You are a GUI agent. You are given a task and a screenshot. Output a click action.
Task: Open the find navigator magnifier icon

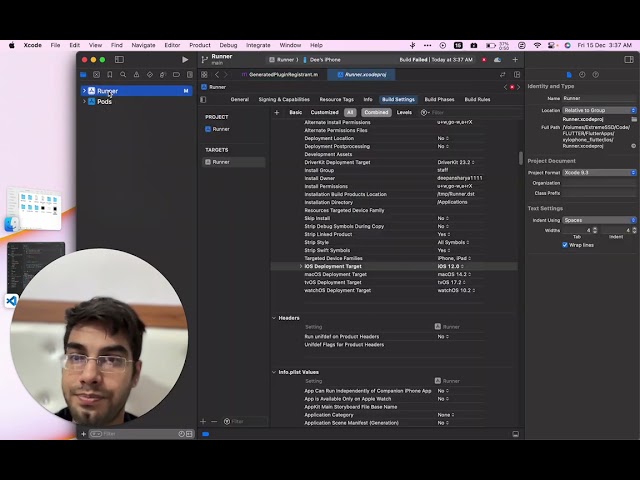[x=123, y=75]
